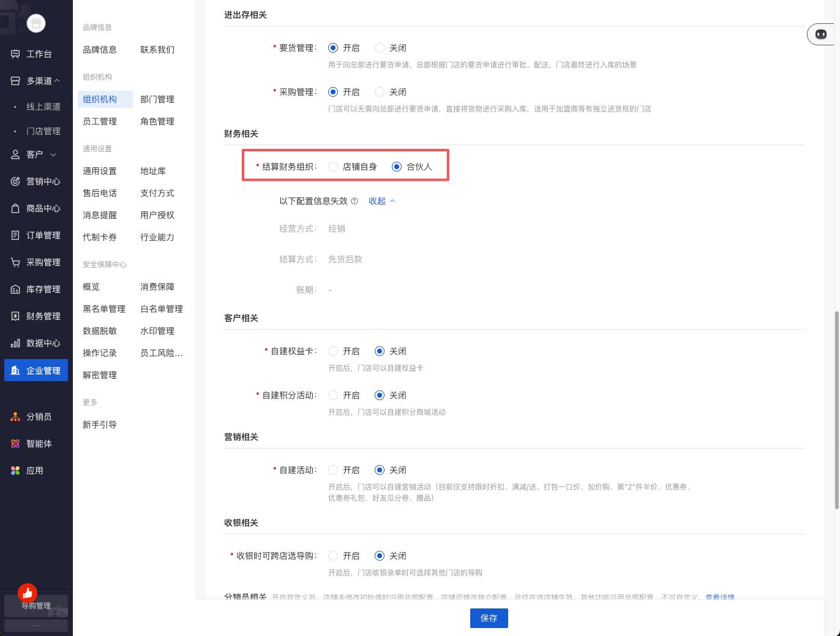Click the 分销员 distributor icon

pyautogui.click(x=15, y=417)
